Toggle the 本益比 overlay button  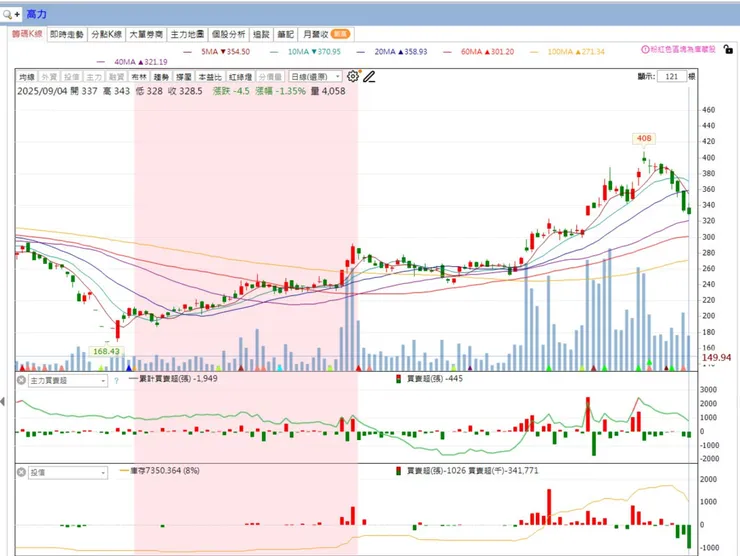[210, 77]
